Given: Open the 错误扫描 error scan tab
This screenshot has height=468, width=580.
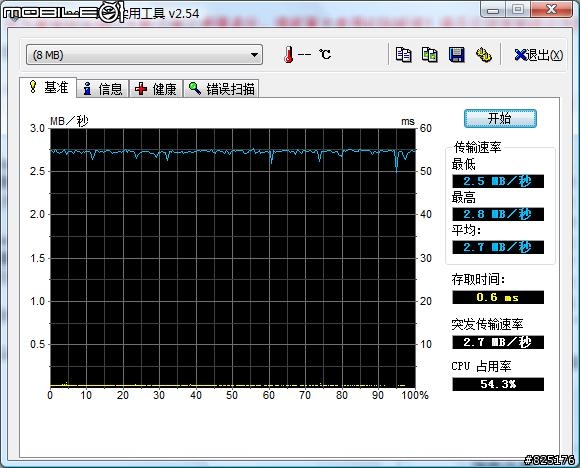Looking at the screenshot, I should tap(221, 89).
